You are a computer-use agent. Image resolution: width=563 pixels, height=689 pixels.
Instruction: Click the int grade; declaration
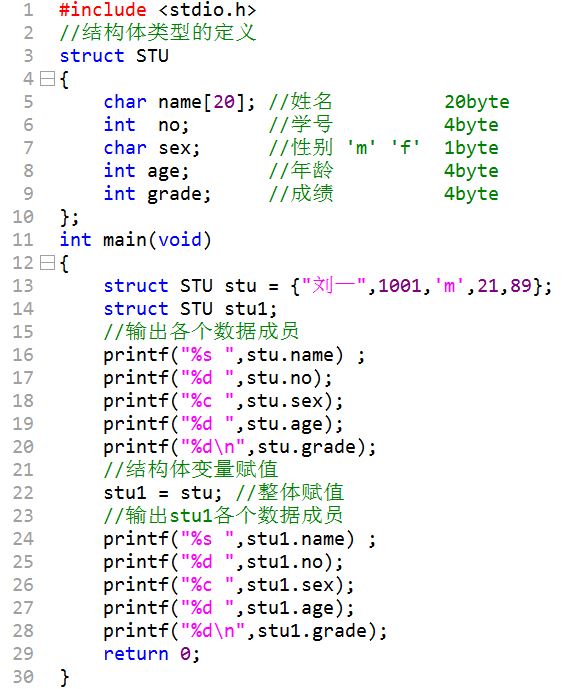point(157,194)
